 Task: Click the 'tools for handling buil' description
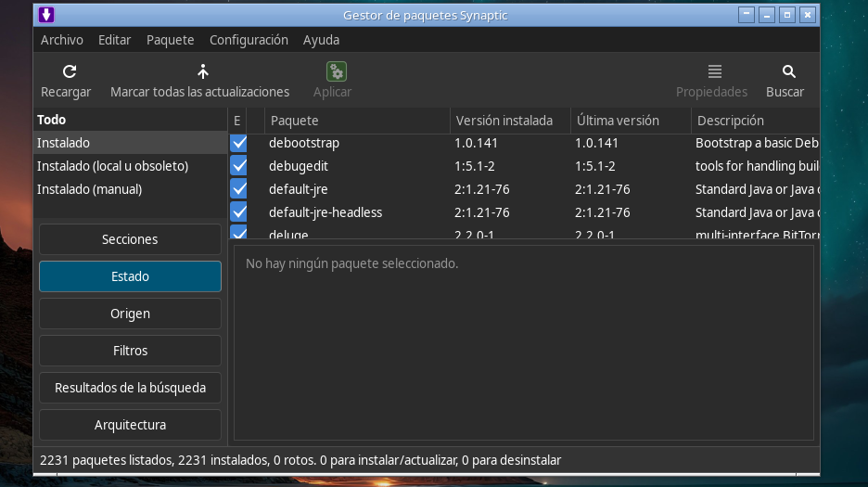pyautogui.click(x=757, y=166)
